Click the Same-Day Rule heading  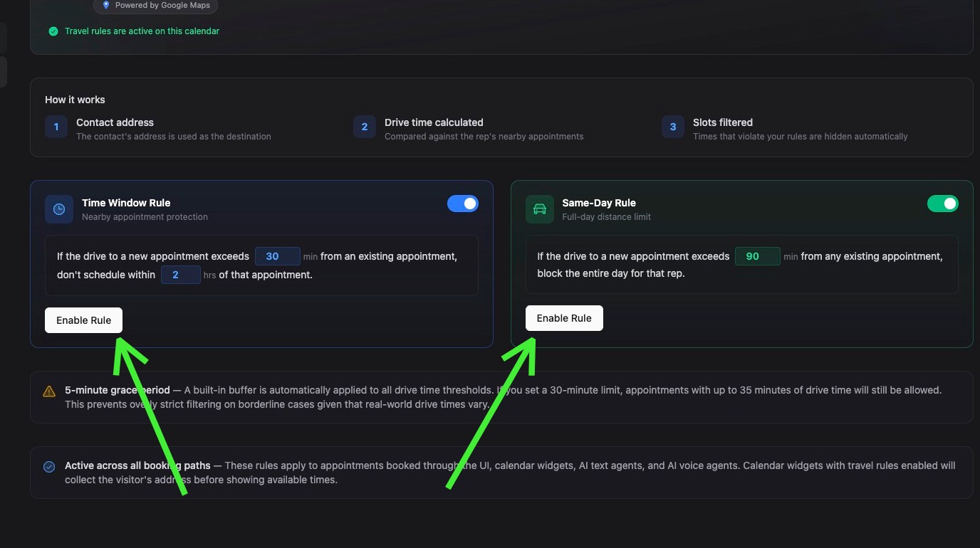click(599, 203)
